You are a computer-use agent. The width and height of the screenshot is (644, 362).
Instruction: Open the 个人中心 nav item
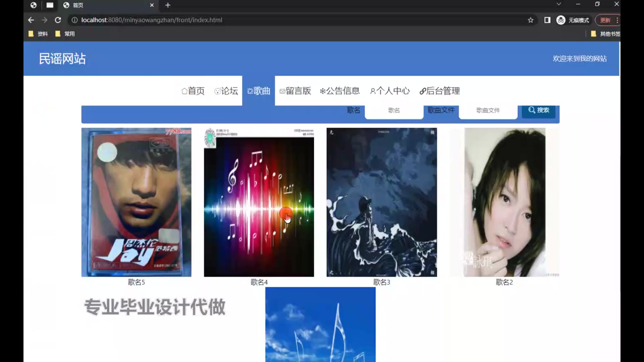point(390,91)
